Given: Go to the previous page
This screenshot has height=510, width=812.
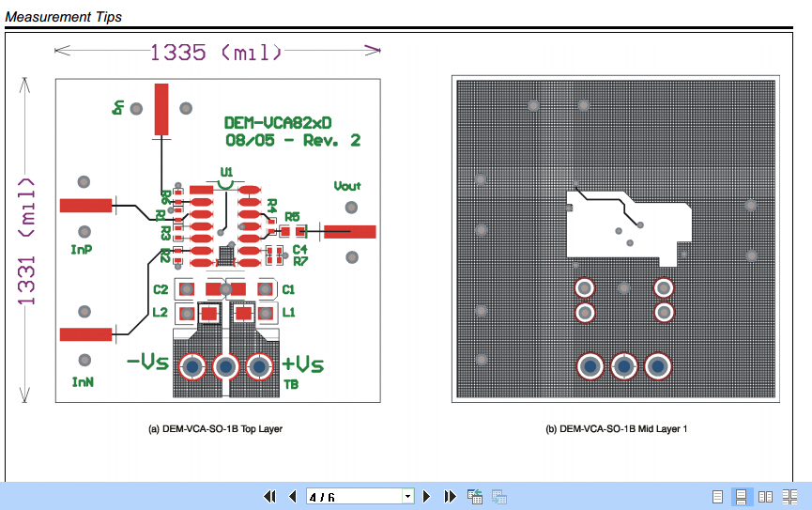Looking at the screenshot, I should pyautogui.click(x=293, y=497).
